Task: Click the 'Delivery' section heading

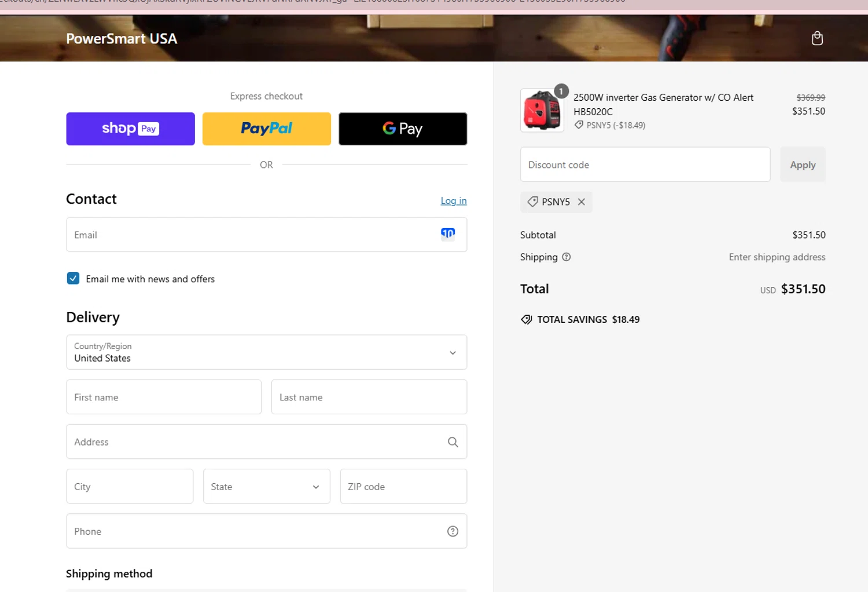Action: coord(93,317)
